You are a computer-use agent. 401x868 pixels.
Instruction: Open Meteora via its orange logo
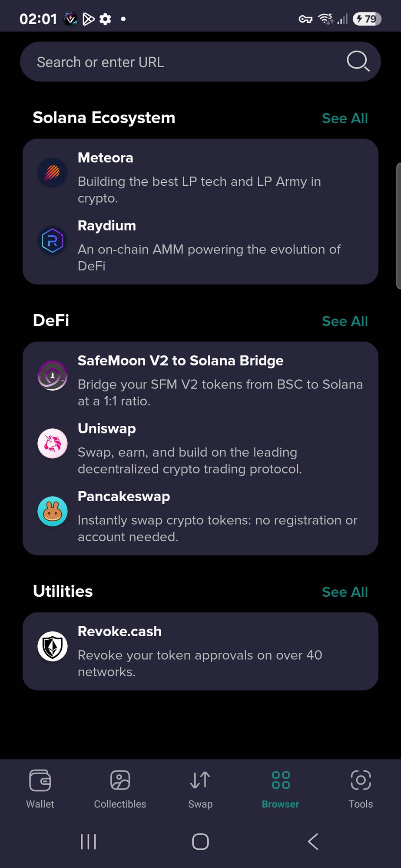click(x=53, y=173)
